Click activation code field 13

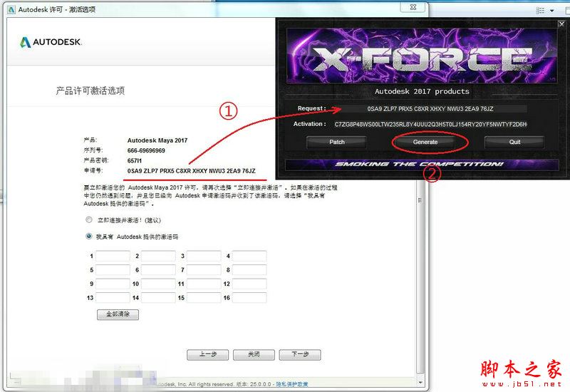(113, 297)
